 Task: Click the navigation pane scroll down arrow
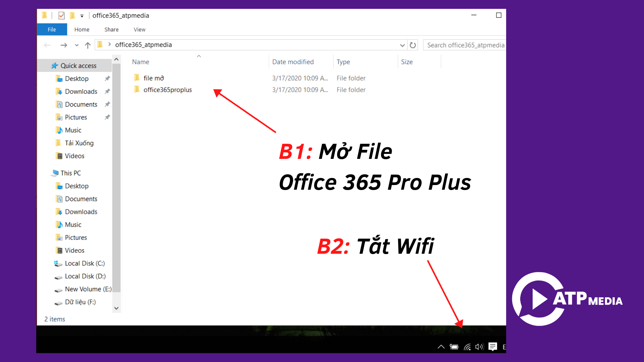(116, 308)
